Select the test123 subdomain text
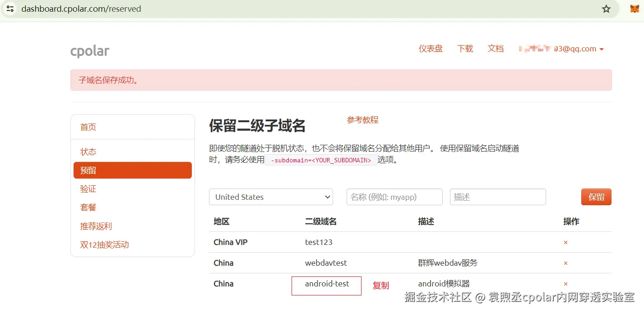 click(319, 242)
